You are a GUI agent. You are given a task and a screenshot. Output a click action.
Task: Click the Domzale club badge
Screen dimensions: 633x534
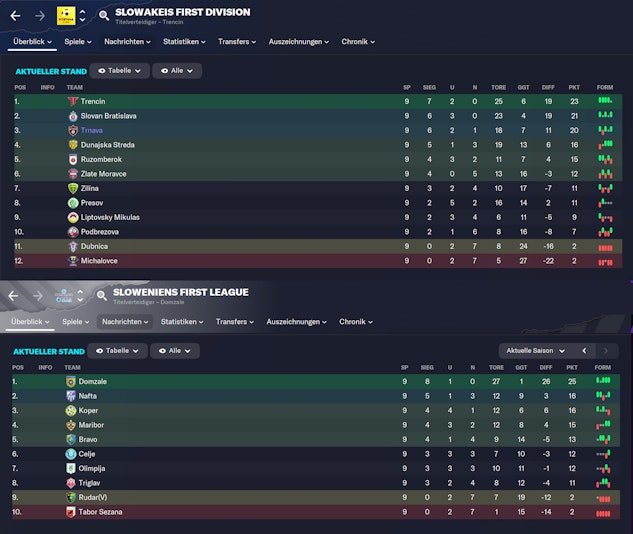pyautogui.click(x=71, y=382)
